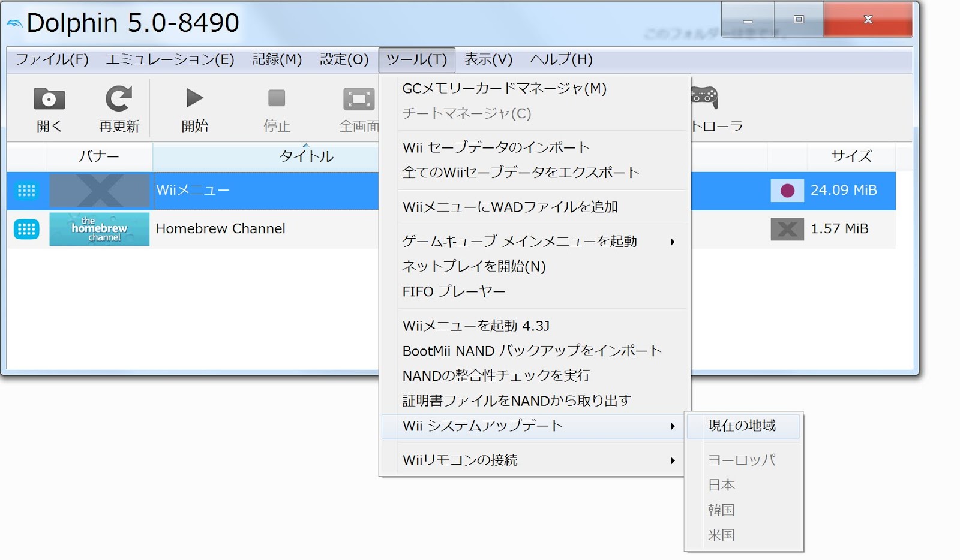
Task: Select 日本 region option
Action: pos(743,485)
